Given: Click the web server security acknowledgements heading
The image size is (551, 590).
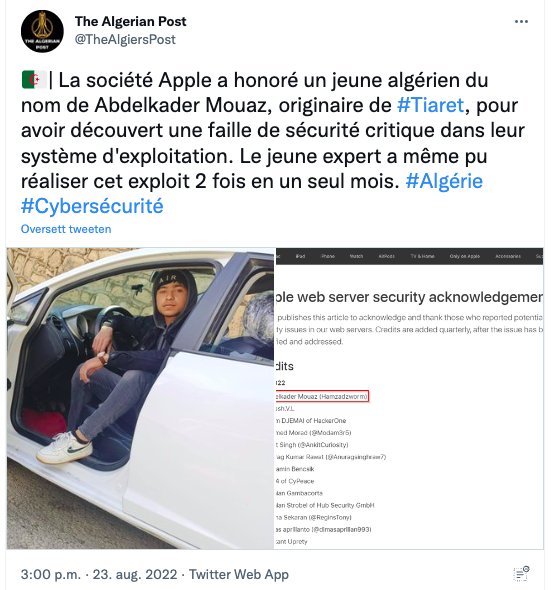Looking at the screenshot, I should pos(409,297).
